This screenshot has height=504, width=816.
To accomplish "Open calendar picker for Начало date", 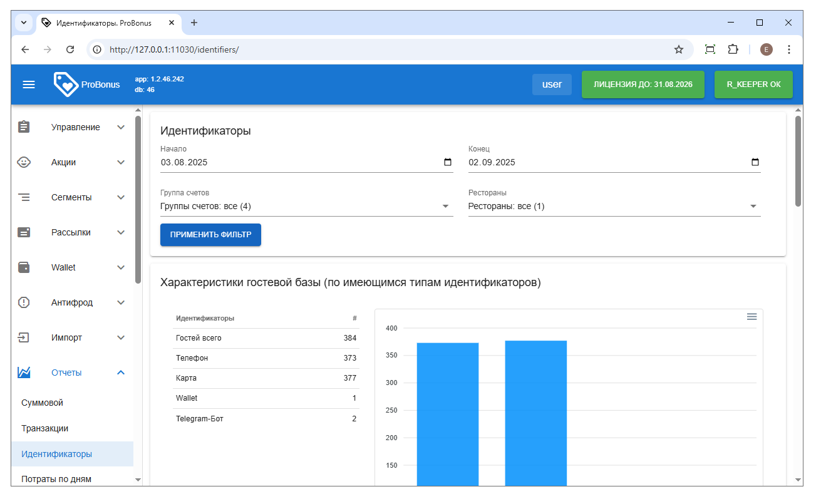I will coord(447,162).
